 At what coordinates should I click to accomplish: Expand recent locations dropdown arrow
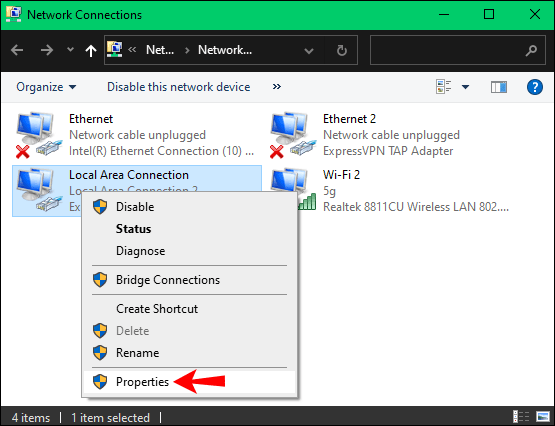[x=70, y=50]
